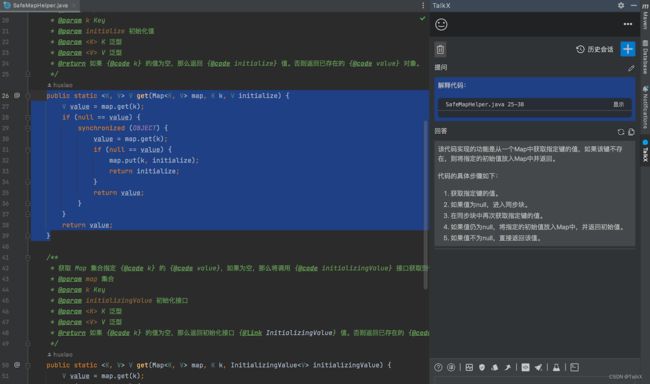Edit the question with pencil icon
This screenshot has width=650, height=384.
631,68
